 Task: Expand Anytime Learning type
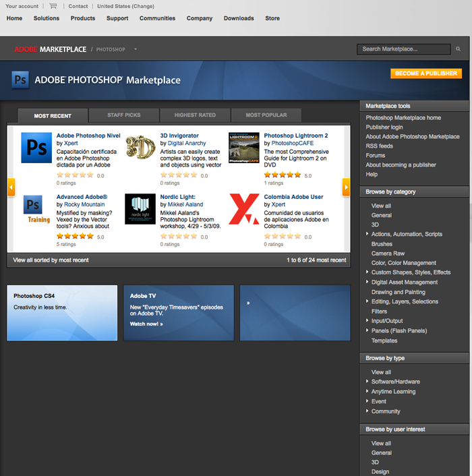click(x=367, y=391)
